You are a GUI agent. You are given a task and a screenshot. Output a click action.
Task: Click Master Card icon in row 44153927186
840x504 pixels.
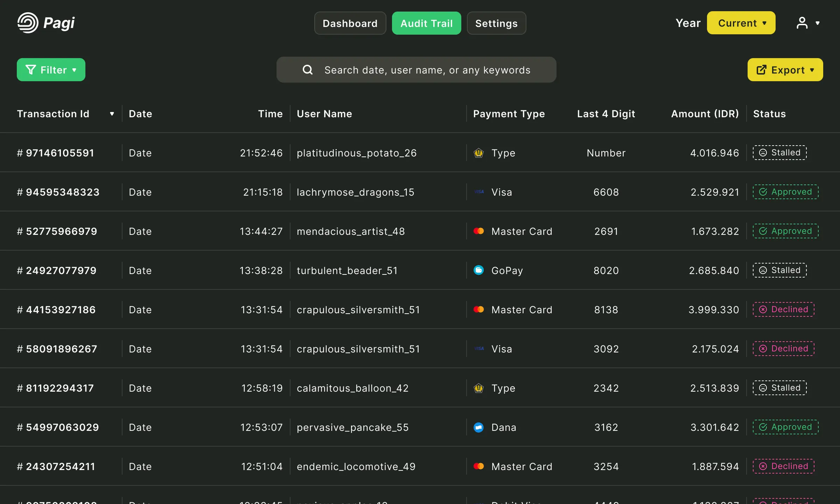coord(478,309)
